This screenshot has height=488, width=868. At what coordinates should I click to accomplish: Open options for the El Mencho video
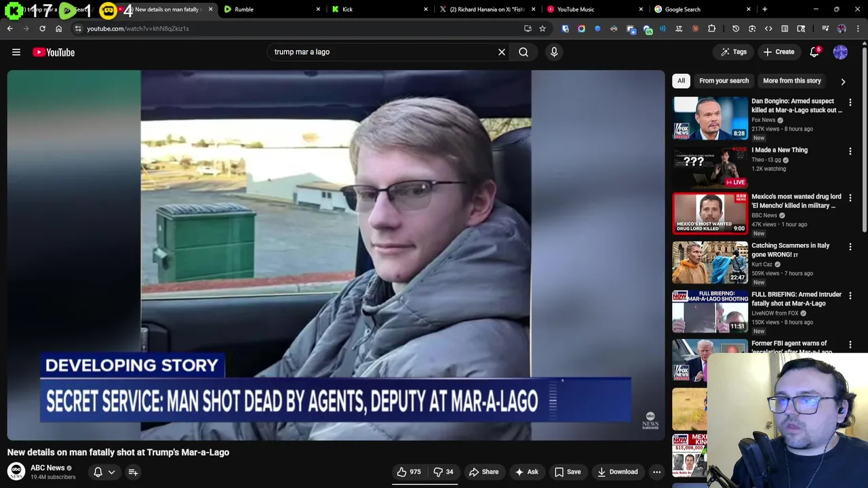[x=850, y=198]
